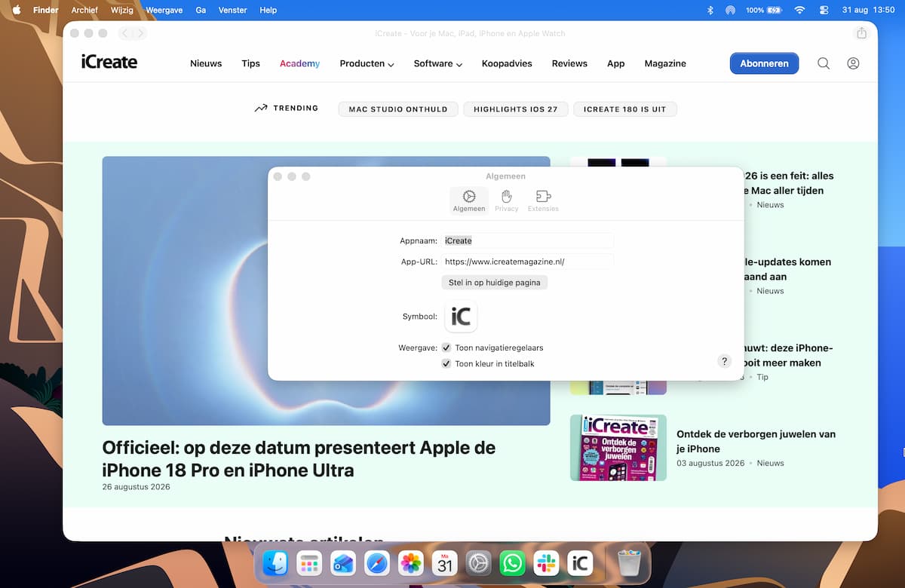The height and width of the screenshot is (588, 905).
Task: Click the iC app symbol in settings
Action: pyautogui.click(x=461, y=317)
